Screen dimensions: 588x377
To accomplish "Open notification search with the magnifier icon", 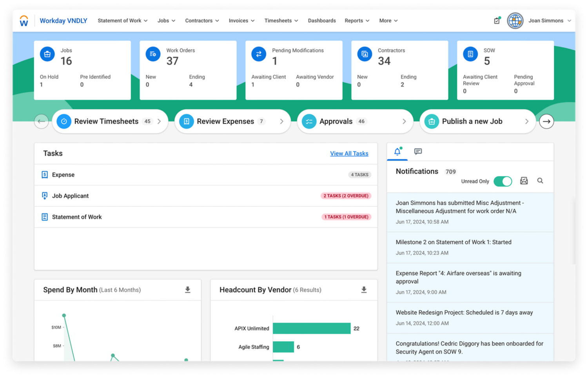I will click(x=540, y=181).
